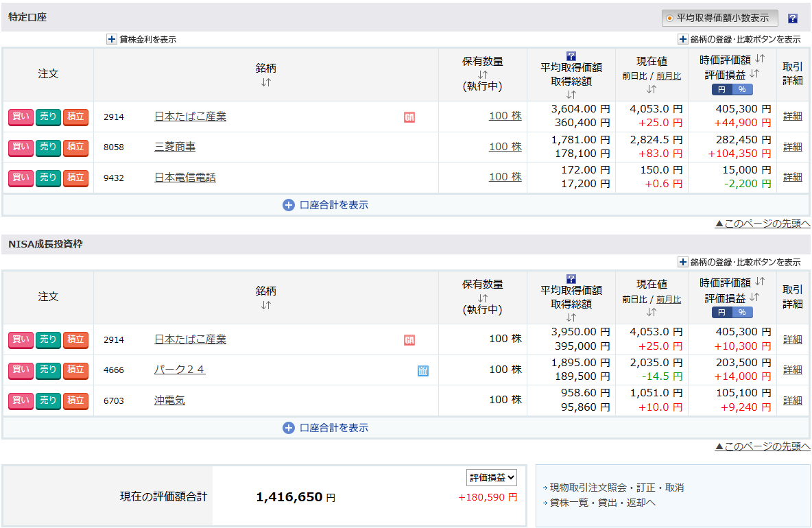Click 売り for 三菱商事
The image size is (812, 528).
point(48,147)
